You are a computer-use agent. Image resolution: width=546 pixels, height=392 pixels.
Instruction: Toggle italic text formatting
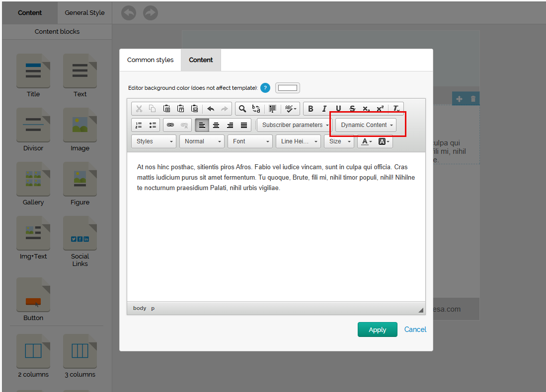tap(324, 109)
